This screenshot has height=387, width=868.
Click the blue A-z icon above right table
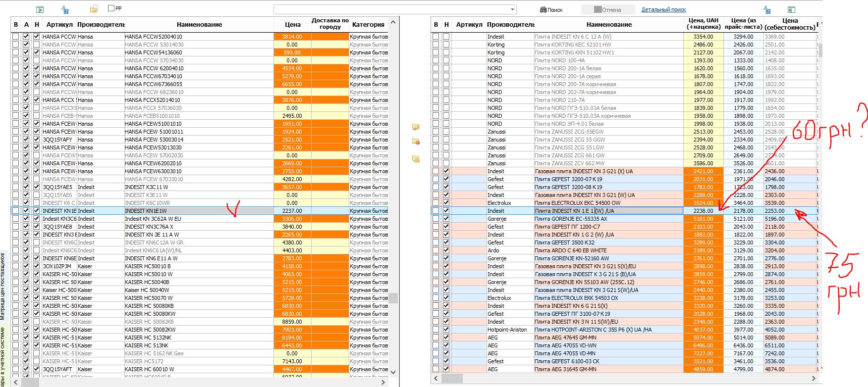767,9
